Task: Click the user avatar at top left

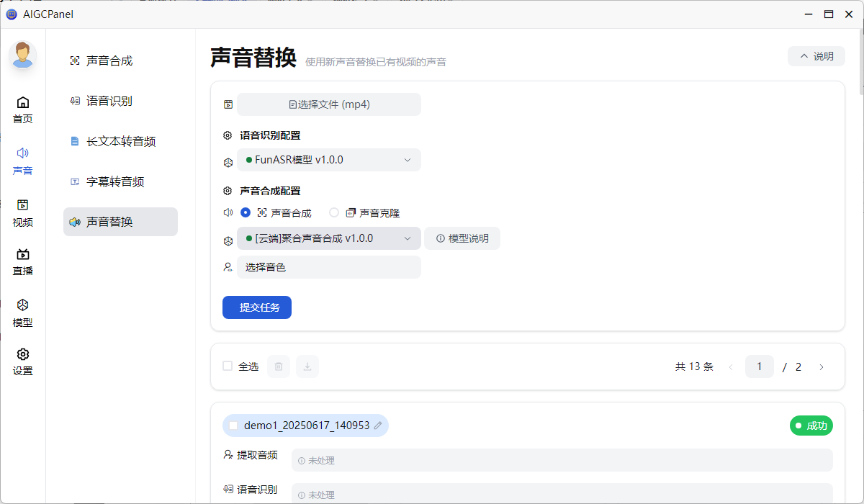Action: click(22, 54)
